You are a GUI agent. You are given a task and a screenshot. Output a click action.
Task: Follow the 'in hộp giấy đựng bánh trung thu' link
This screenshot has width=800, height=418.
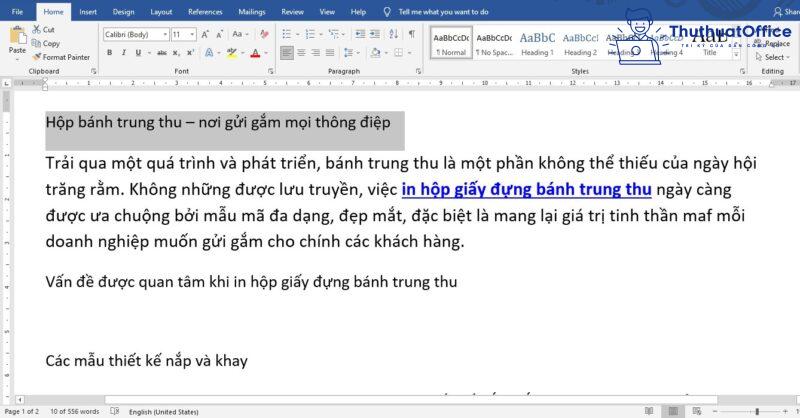click(x=527, y=189)
